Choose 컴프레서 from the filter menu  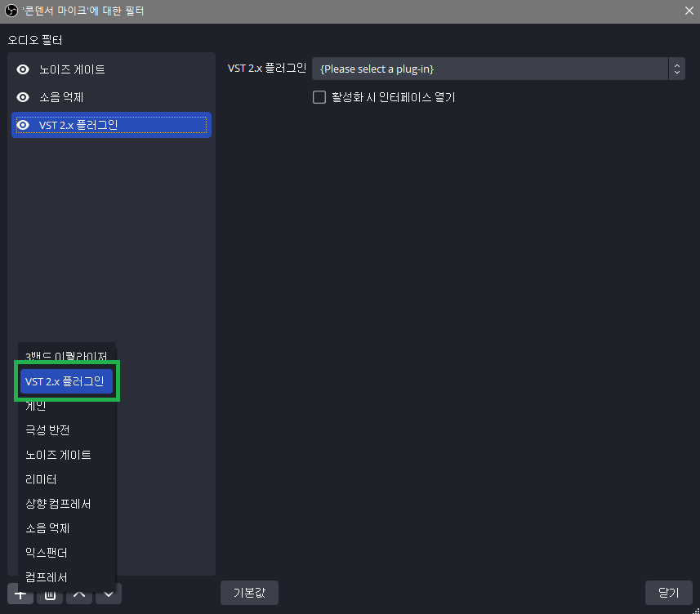click(x=47, y=576)
